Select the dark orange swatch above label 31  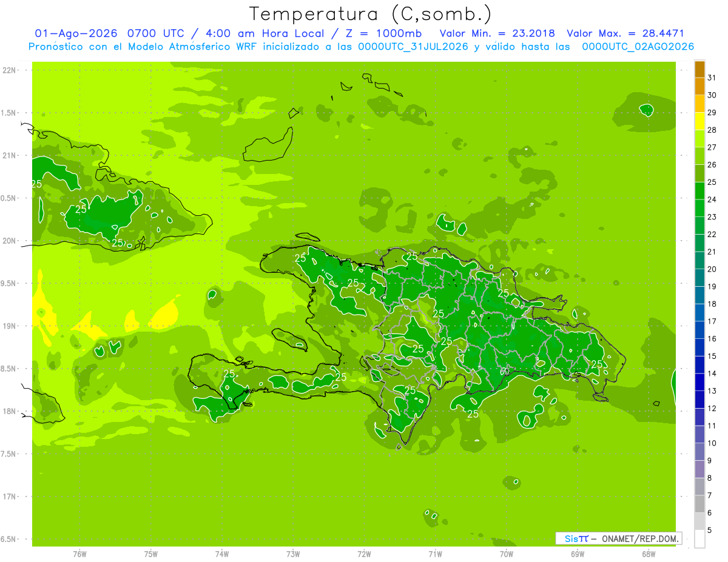tap(699, 69)
